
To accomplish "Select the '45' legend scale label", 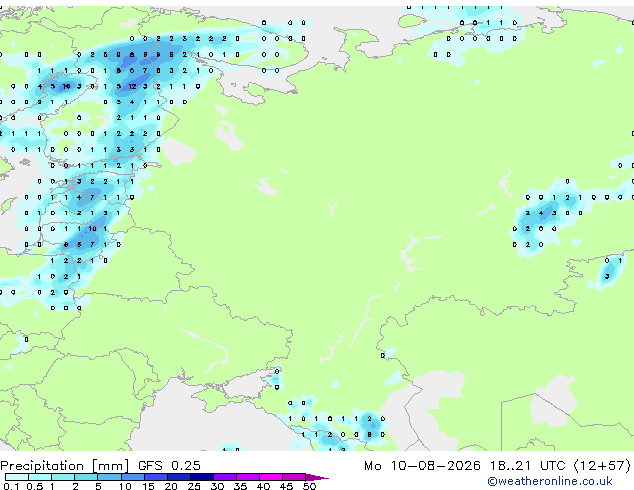I will pos(286,486).
